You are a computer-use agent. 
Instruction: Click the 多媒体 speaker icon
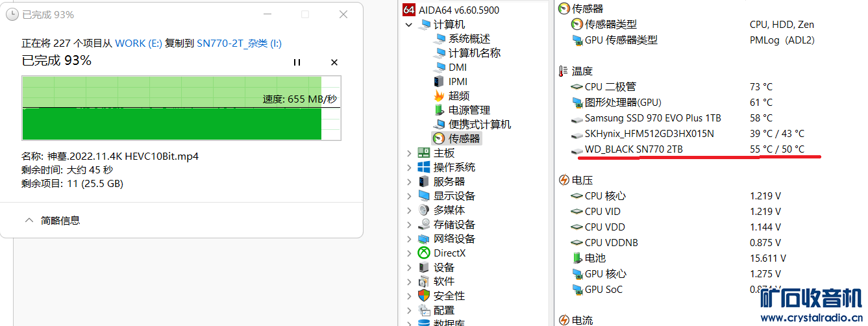point(424,210)
